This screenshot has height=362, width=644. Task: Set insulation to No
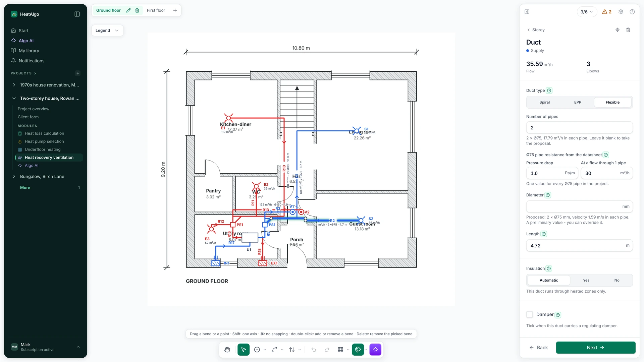coord(617,280)
